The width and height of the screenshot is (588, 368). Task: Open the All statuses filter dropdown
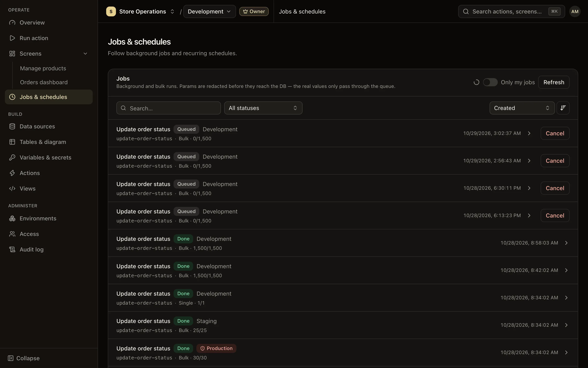(x=263, y=108)
